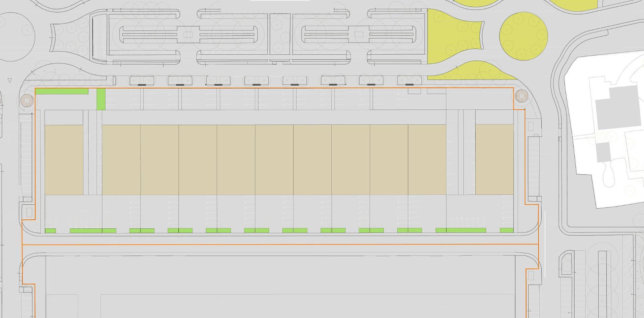
Task: Click the last dark bus-shelter bar on the right
Action: pos(409,85)
